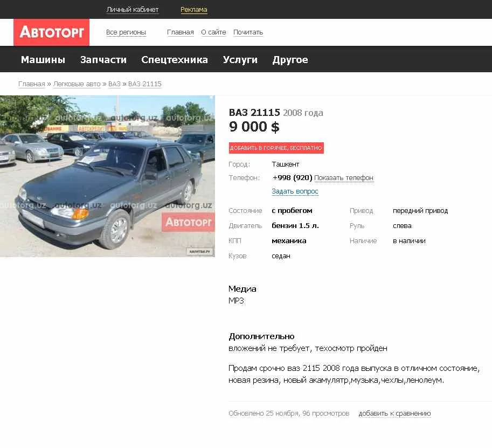
Task: Open the О сайте page
Action: click(213, 32)
